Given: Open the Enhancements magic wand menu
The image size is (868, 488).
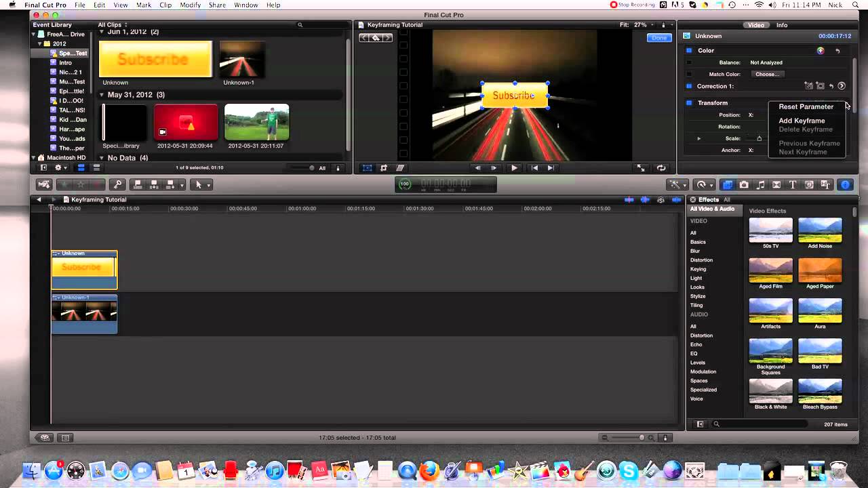Looking at the screenshot, I should (677, 184).
